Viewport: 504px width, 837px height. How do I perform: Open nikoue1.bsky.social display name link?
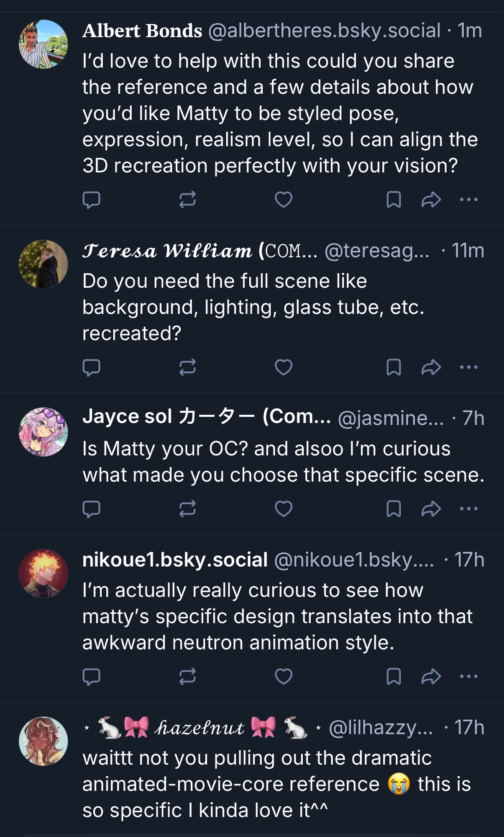175,560
